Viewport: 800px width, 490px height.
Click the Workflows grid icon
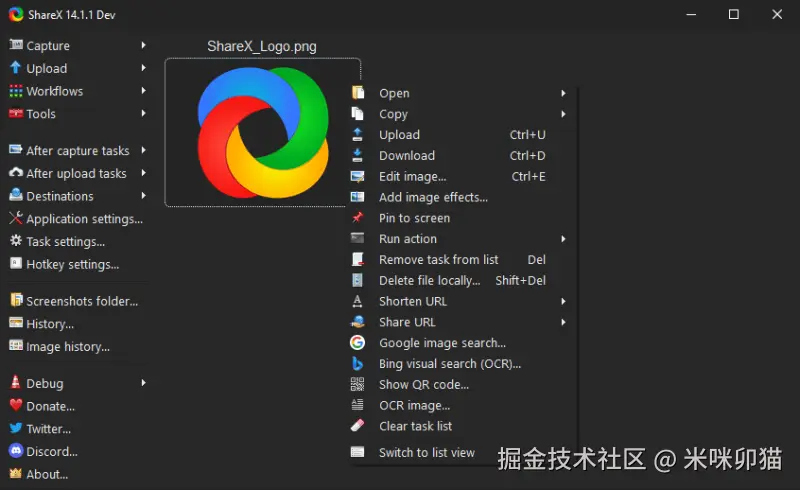(16, 91)
